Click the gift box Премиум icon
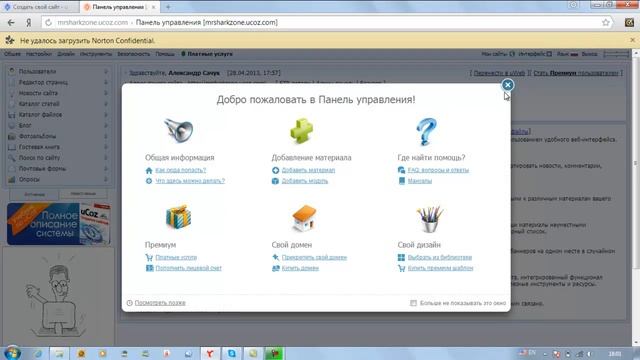 pyautogui.click(x=178, y=217)
